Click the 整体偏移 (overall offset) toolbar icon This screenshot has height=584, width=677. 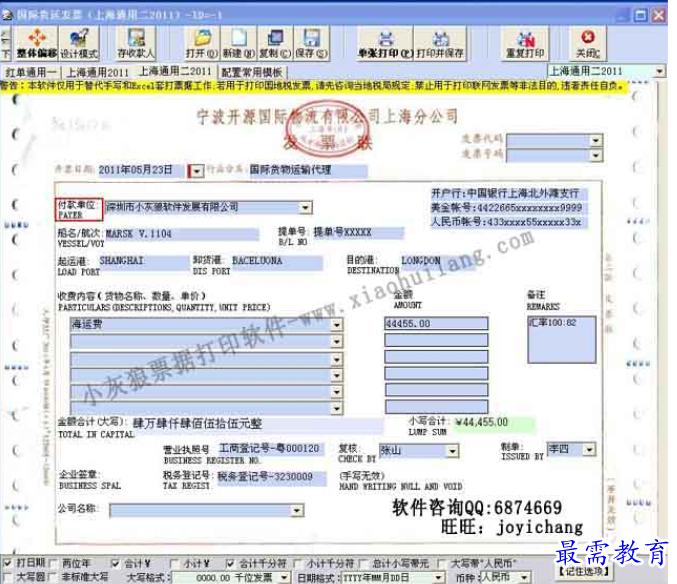pos(37,43)
